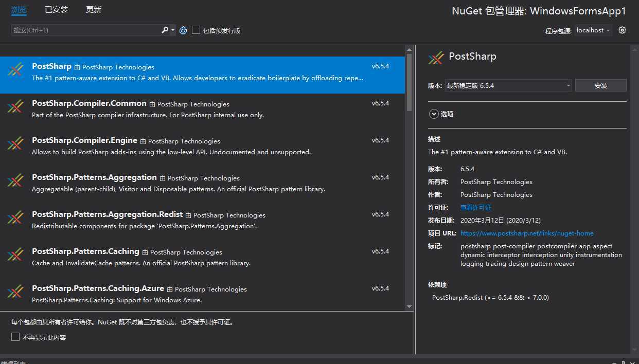Click the 'Support for Windows Azure' description
Viewport: 639px width, 364px height.
(x=117, y=300)
